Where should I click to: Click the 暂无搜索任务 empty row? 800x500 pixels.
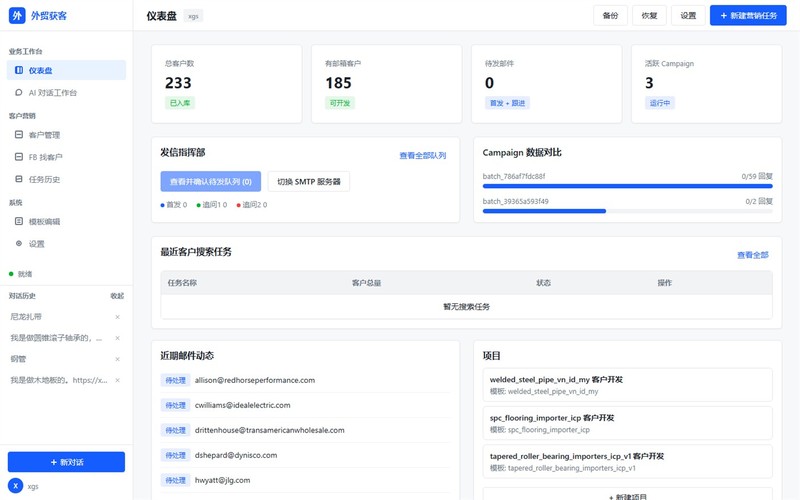466,307
